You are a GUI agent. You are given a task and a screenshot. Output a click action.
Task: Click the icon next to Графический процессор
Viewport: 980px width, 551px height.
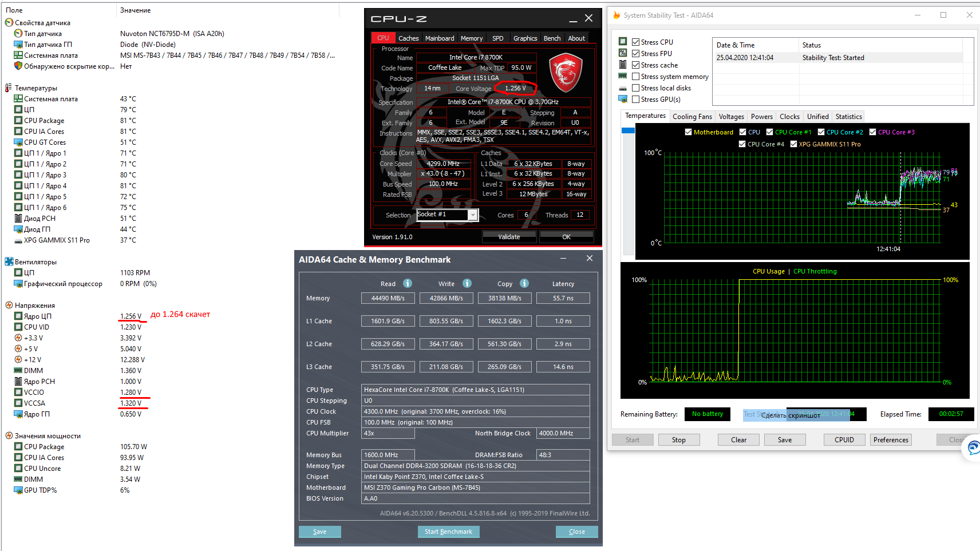[18, 284]
